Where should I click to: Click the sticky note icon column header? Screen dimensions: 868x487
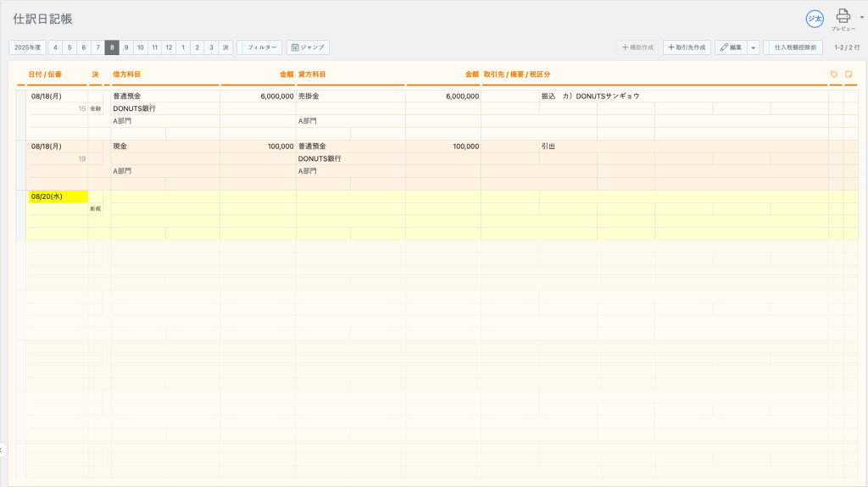point(849,75)
